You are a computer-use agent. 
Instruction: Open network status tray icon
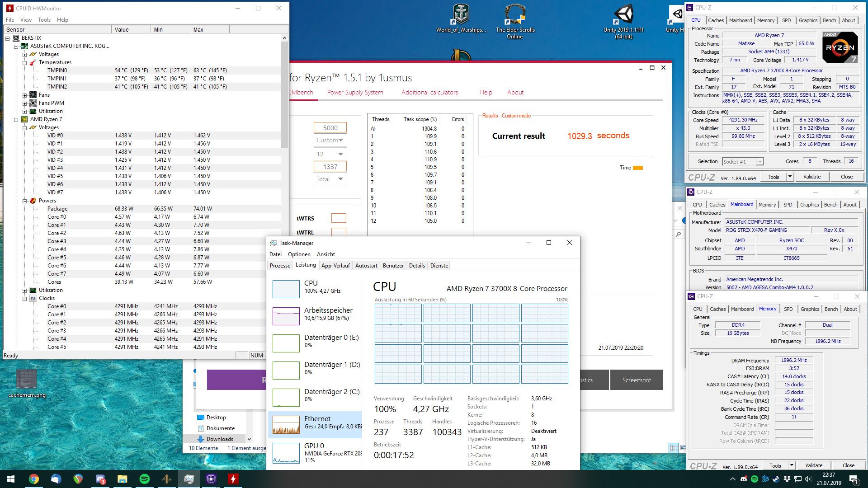pos(798,479)
